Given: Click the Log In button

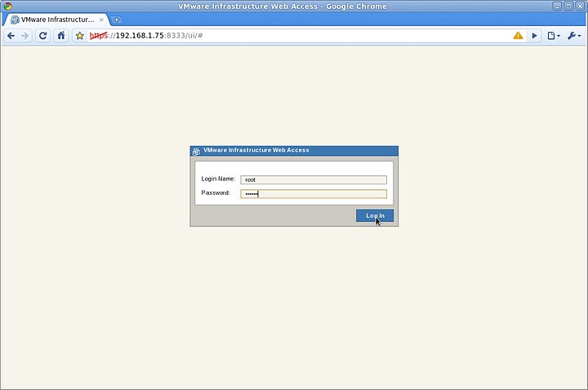Looking at the screenshot, I should [x=375, y=215].
